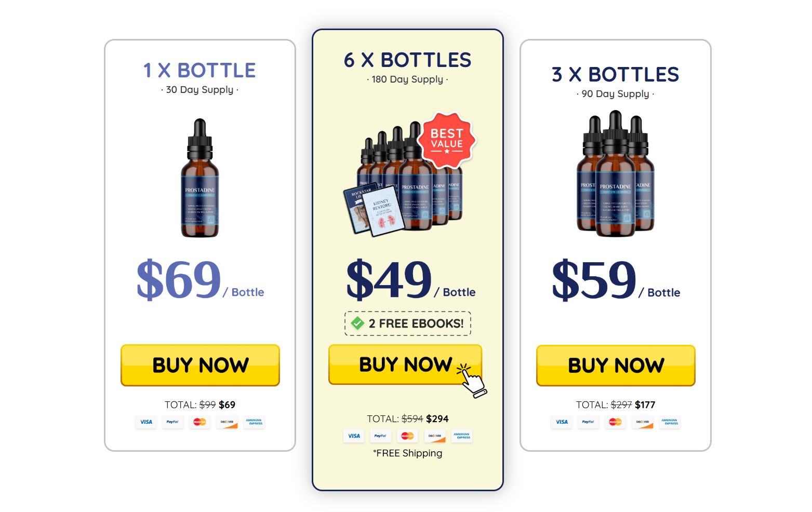Buy now the single bottle package

point(200,366)
